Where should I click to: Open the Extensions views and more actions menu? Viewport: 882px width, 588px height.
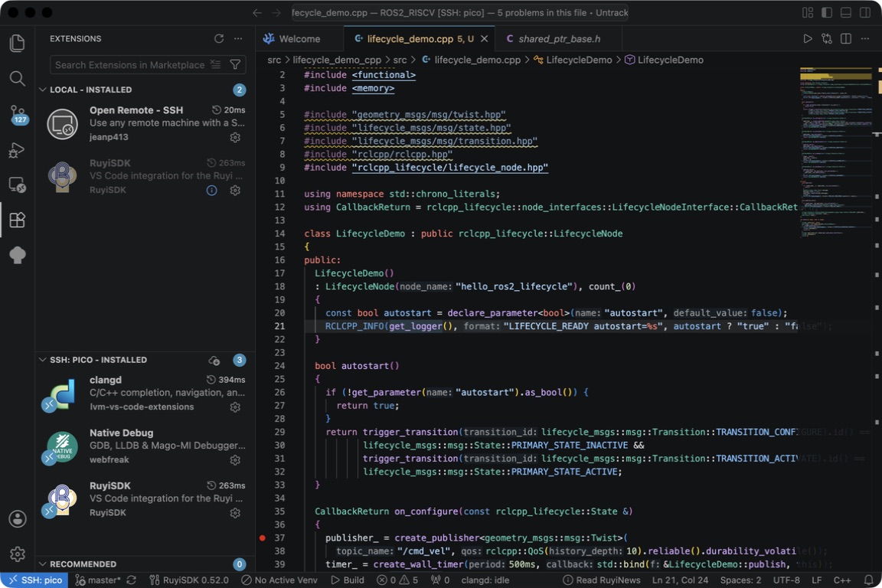pos(239,39)
